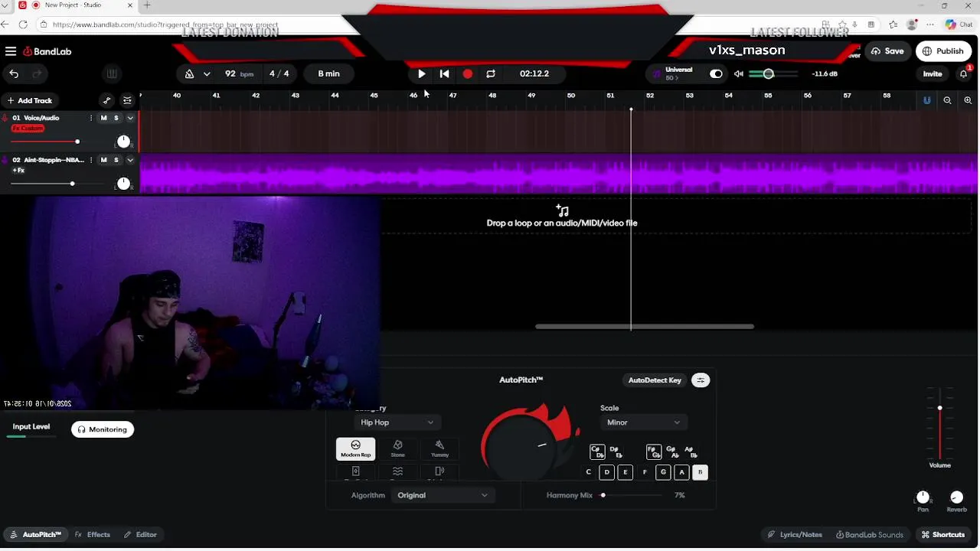Viewport: 980px width, 551px height.
Task: Open the Minor scale dropdown
Action: pos(643,422)
